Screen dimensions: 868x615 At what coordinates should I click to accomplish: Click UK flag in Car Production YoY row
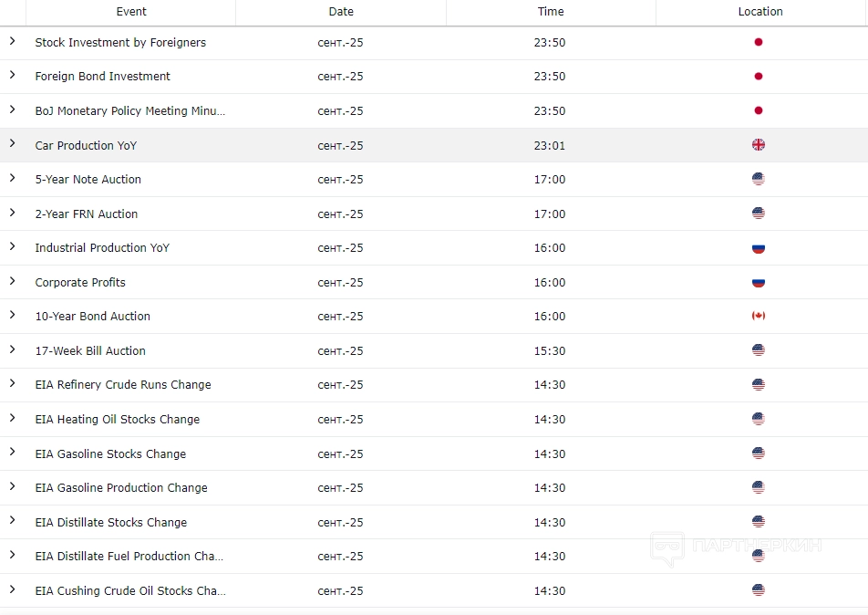coord(758,145)
